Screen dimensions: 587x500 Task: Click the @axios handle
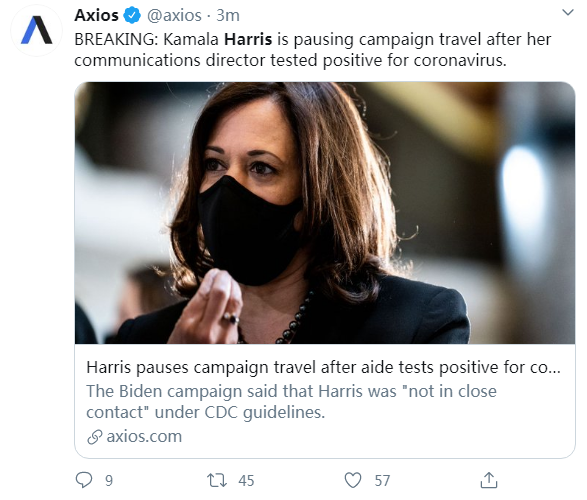click(174, 16)
